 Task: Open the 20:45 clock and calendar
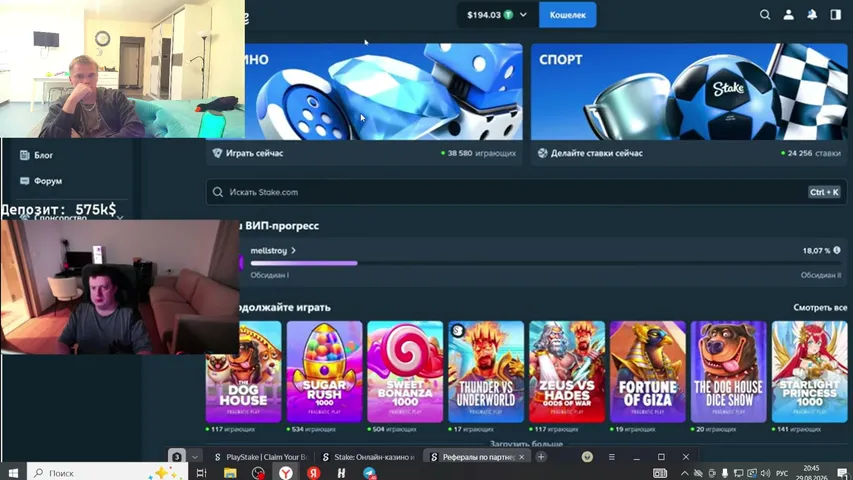point(811,472)
